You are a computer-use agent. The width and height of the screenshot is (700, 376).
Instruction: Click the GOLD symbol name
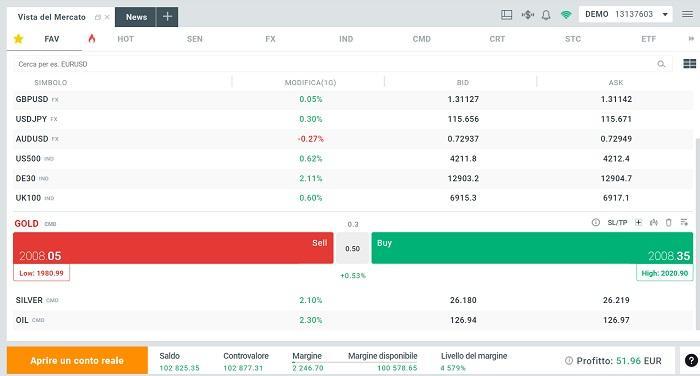point(26,223)
